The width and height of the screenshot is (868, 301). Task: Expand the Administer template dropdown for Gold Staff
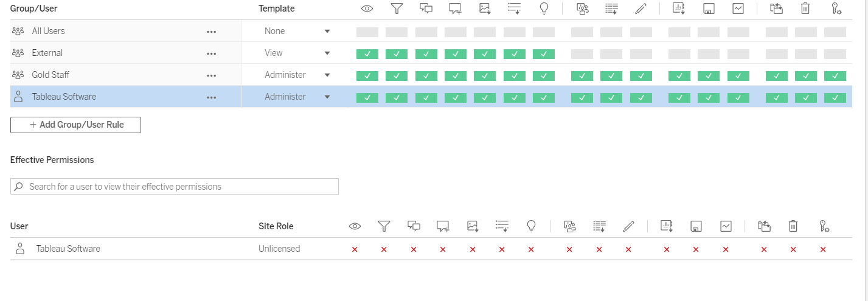coord(327,75)
